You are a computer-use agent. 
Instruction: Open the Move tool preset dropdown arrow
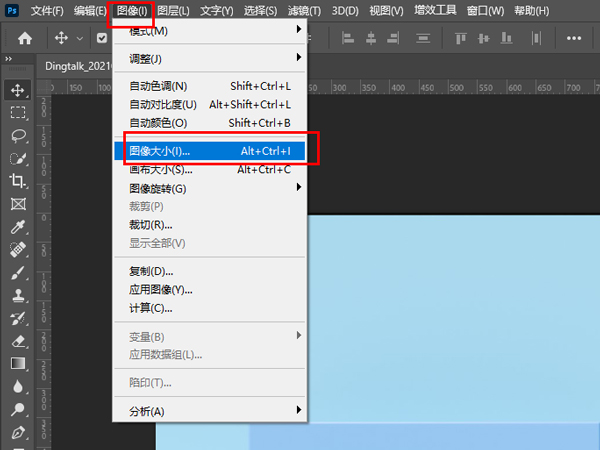(78, 39)
